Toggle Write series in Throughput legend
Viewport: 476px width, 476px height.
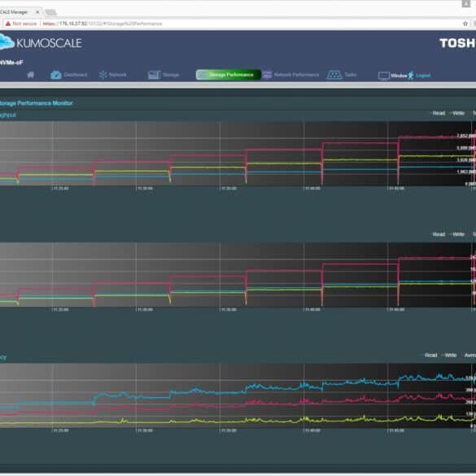coord(456,113)
